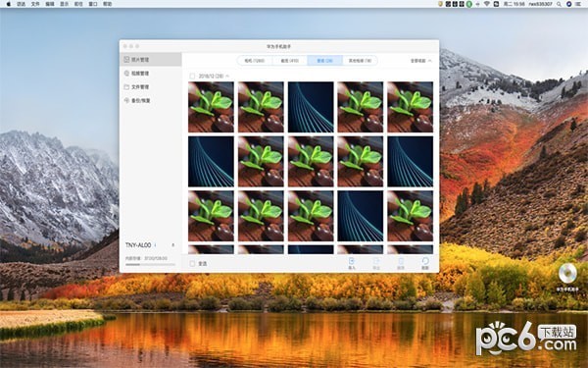588x368 pixels.
Task: Select the highlighted Wallpaper (壁纸) album tab
Action: (x=324, y=61)
